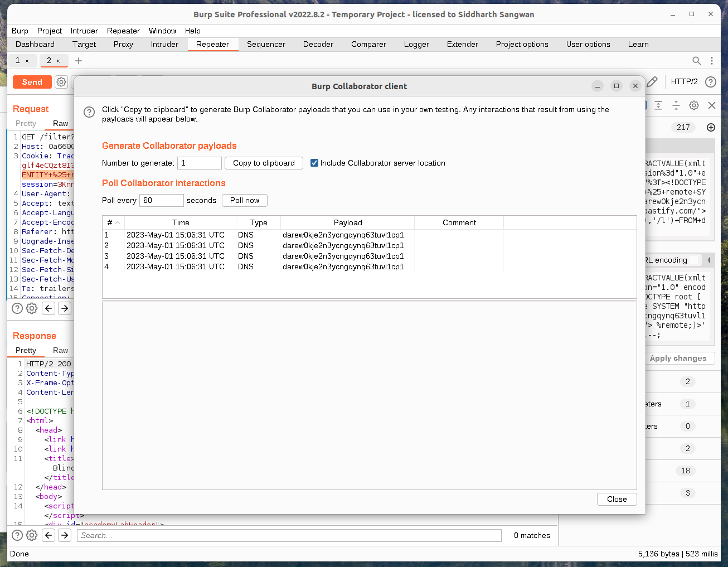Go to previous match in Request panel
728x567 pixels.
tap(48, 308)
